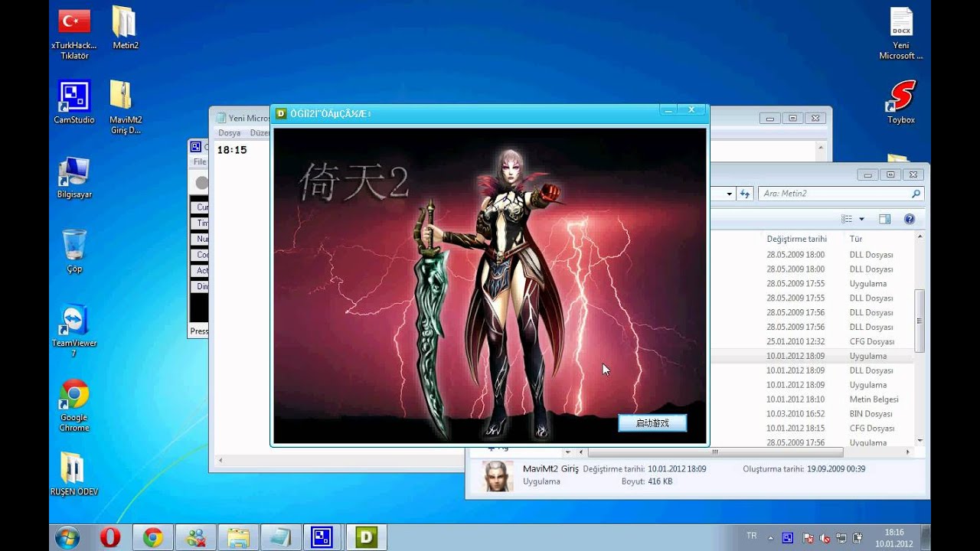Open Action Center flag tray icon
This screenshot has width=980, height=551.
tap(809, 538)
